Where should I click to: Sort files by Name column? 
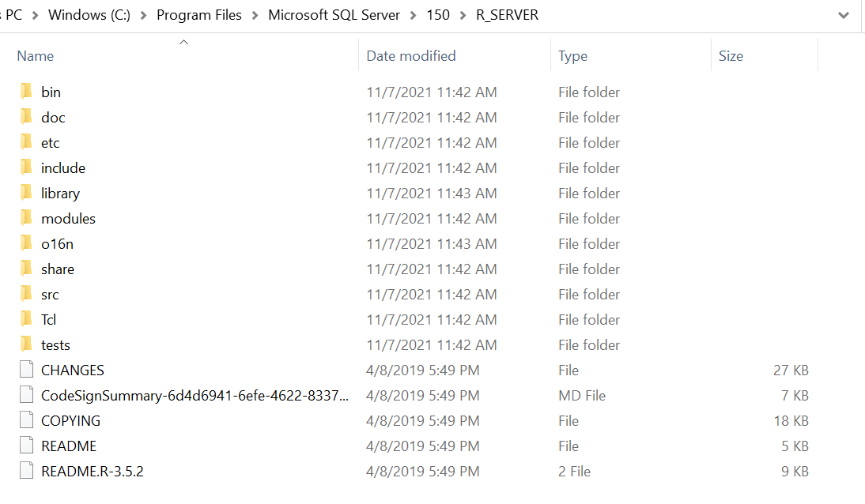(36, 56)
